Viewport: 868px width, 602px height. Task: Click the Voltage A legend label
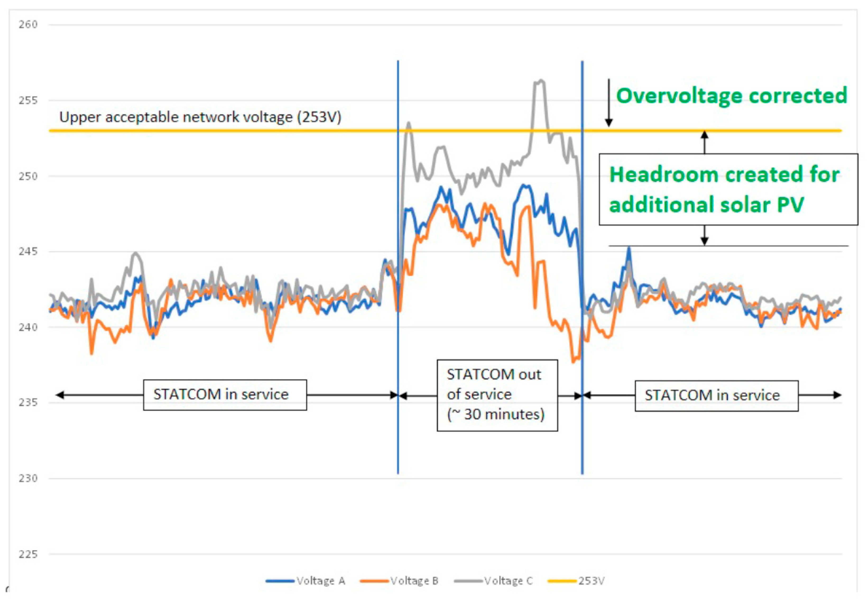[321, 581]
